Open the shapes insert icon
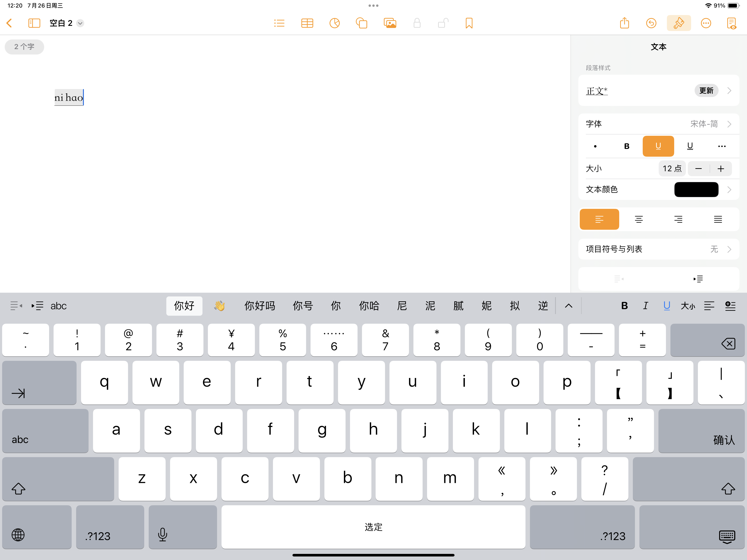The image size is (747, 560). [361, 23]
